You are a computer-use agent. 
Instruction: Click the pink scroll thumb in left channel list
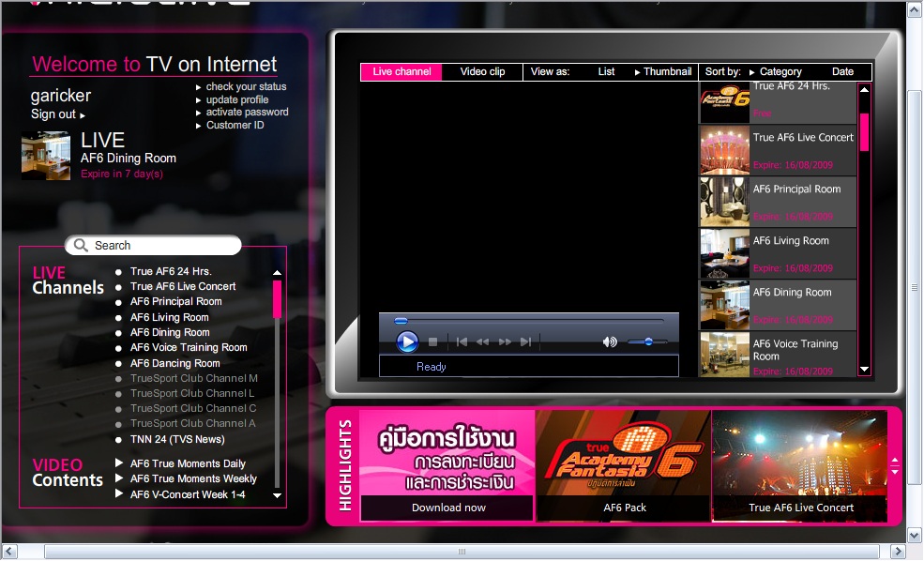pyautogui.click(x=277, y=299)
